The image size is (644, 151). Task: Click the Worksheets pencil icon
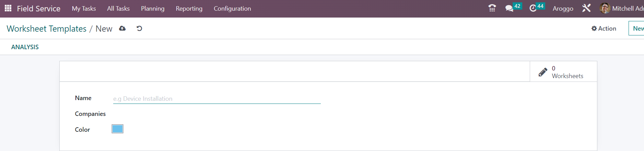[543, 72]
